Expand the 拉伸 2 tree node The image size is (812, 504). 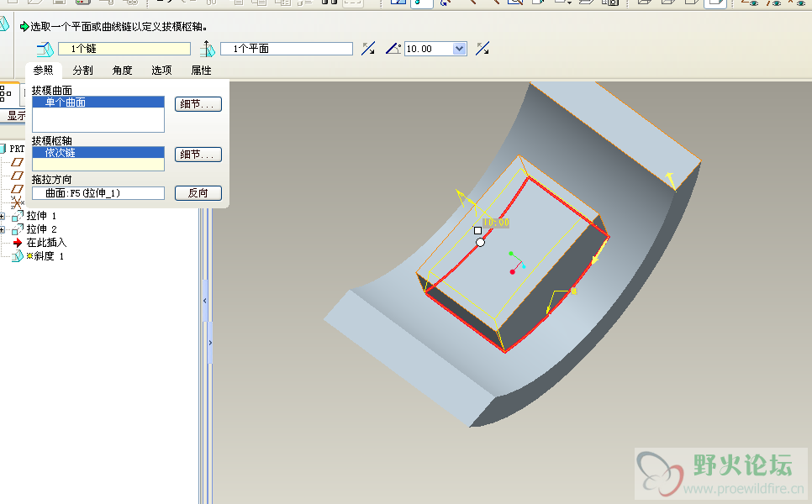pos(3,229)
